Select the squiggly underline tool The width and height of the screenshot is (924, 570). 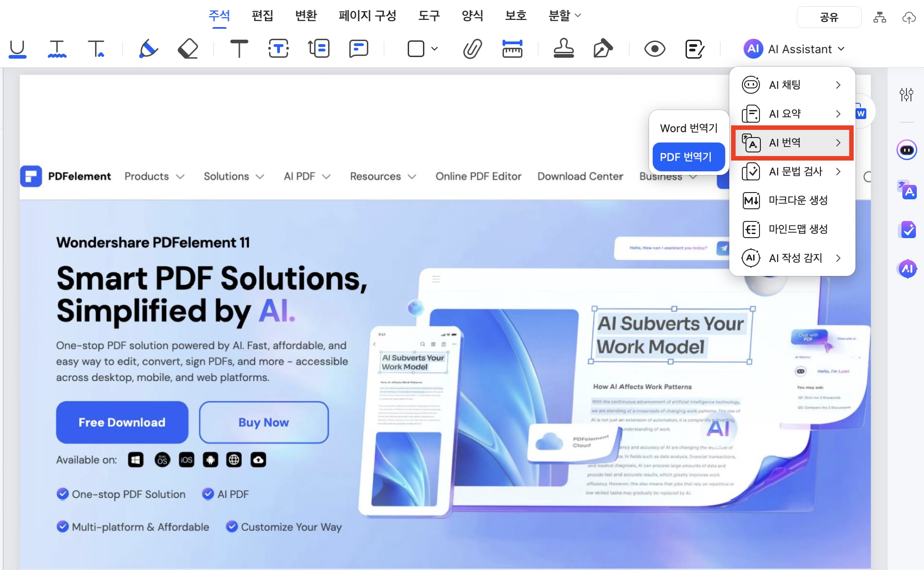click(x=57, y=49)
